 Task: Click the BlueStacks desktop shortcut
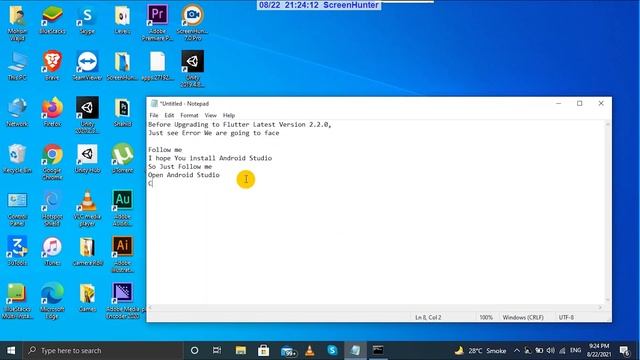(x=52, y=20)
